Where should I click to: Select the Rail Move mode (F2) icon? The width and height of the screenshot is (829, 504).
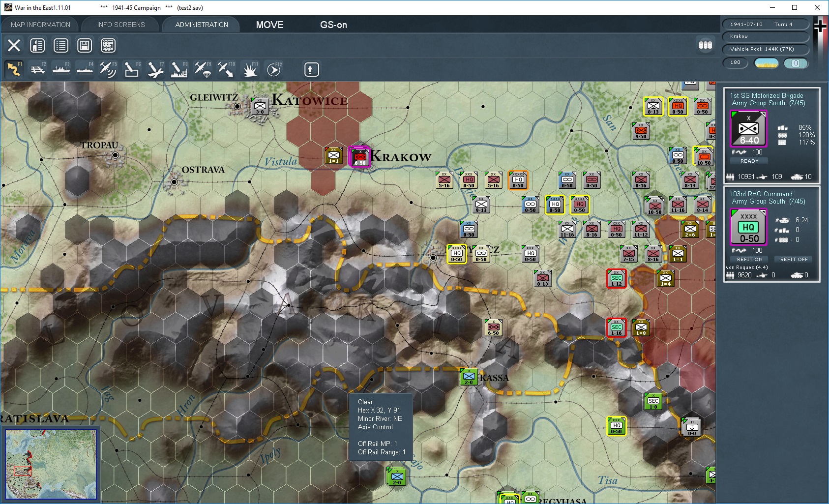click(x=37, y=69)
